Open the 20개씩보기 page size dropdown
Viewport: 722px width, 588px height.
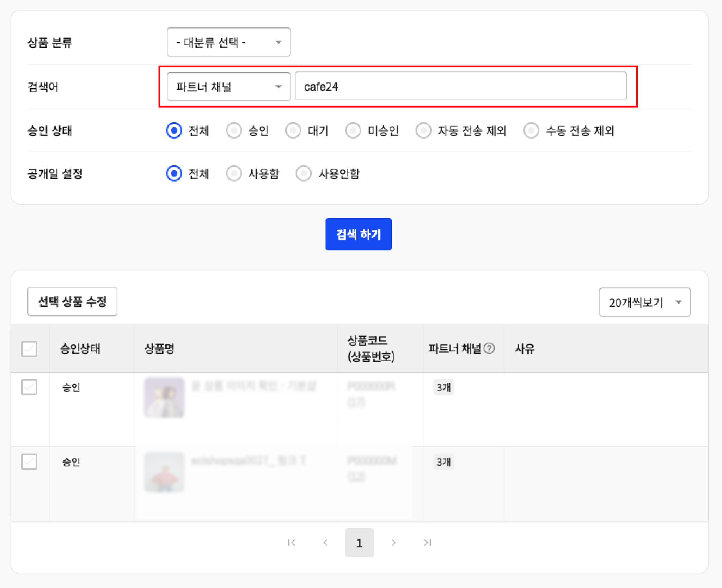tap(645, 302)
